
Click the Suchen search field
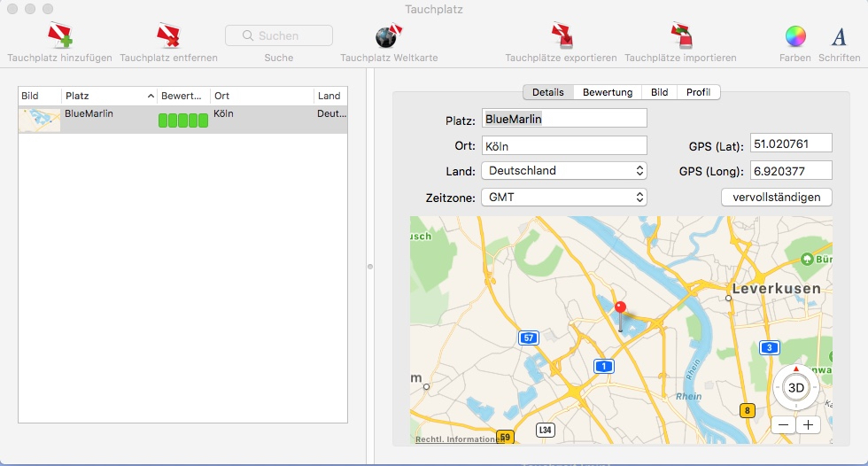[279, 35]
